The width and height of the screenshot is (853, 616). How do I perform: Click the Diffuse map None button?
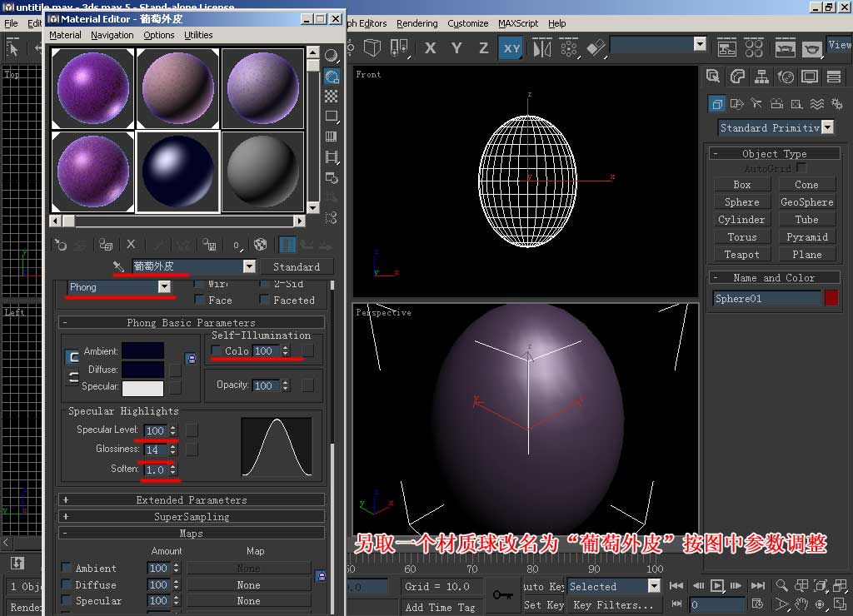point(248,584)
